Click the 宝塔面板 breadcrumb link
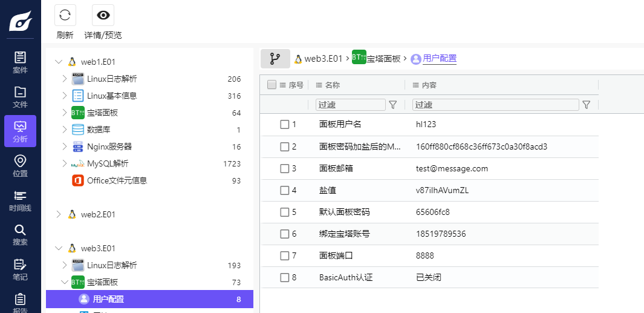The height and width of the screenshot is (313, 644). click(x=383, y=59)
